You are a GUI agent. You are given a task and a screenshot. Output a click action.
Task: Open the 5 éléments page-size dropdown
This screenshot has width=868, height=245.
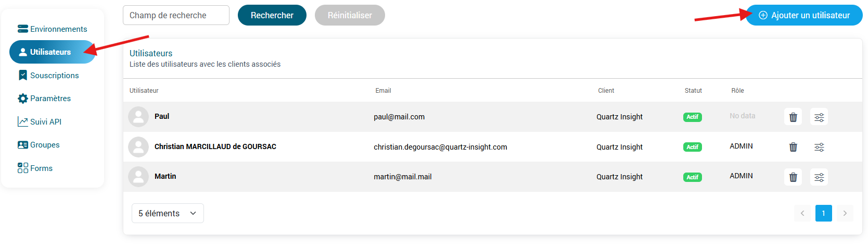coord(168,213)
